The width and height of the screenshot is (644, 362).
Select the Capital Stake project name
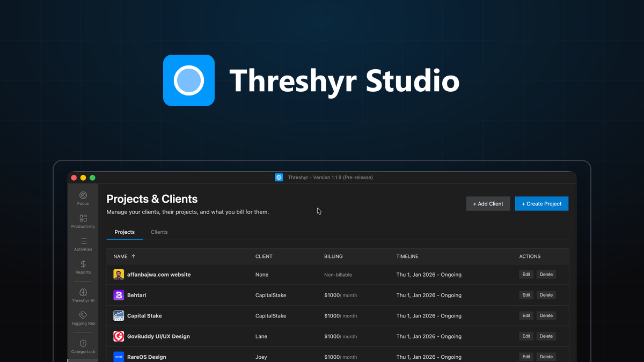[x=144, y=316]
